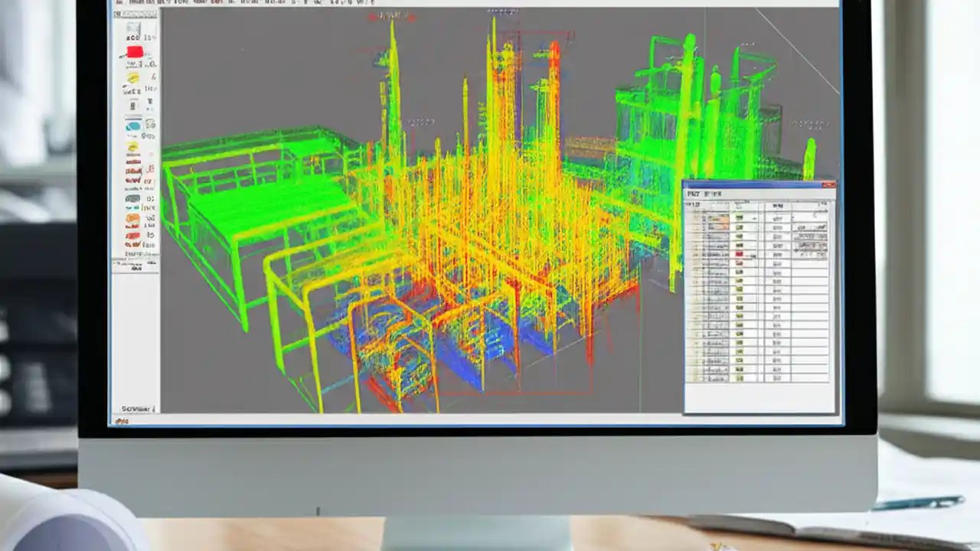The image size is (980, 551).
Task: Select the red brush icon in the left toolbar
Action: tap(132, 51)
